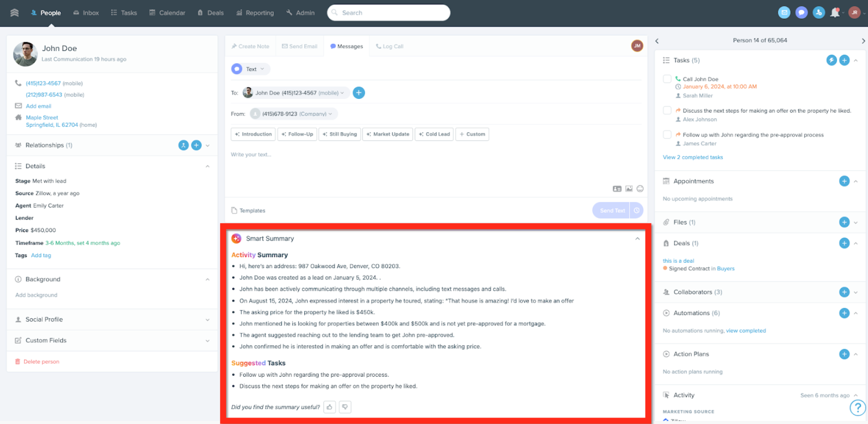Image resolution: width=868 pixels, height=424 pixels.
Task: Check the Follow up with John task checkbox
Action: (667, 135)
